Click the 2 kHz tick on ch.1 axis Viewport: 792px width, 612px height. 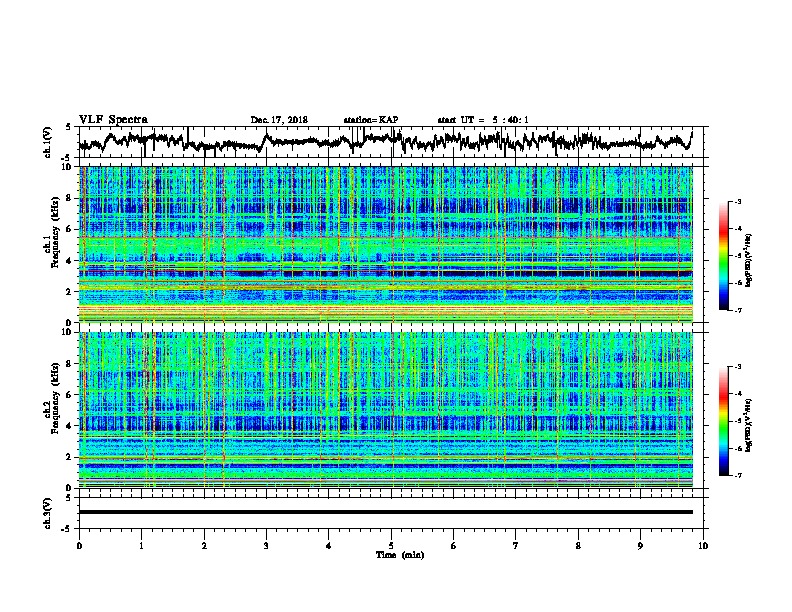[x=71, y=292]
